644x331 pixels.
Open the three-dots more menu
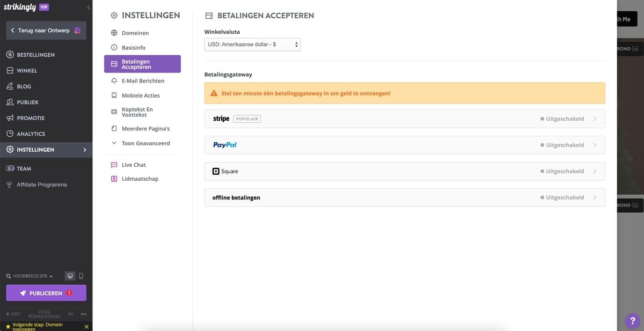point(84,314)
